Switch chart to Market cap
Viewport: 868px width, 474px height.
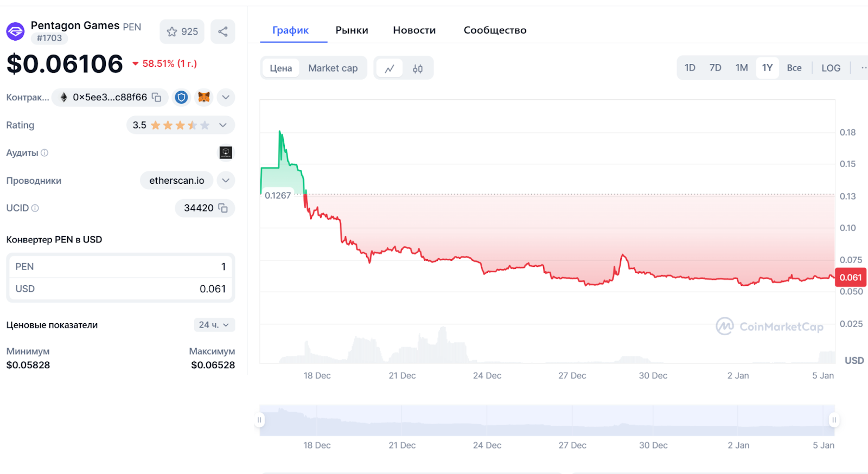point(333,68)
